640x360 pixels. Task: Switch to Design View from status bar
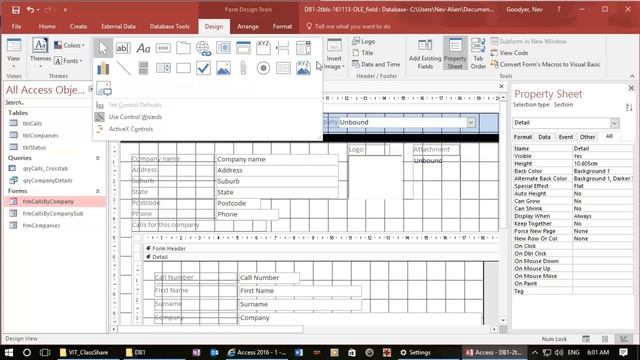[624, 339]
